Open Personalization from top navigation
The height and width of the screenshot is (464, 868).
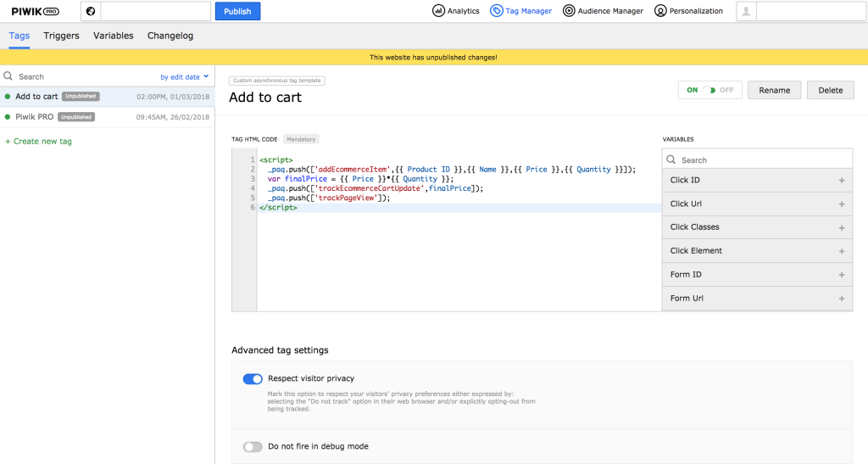pyautogui.click(x=688, y=10)
